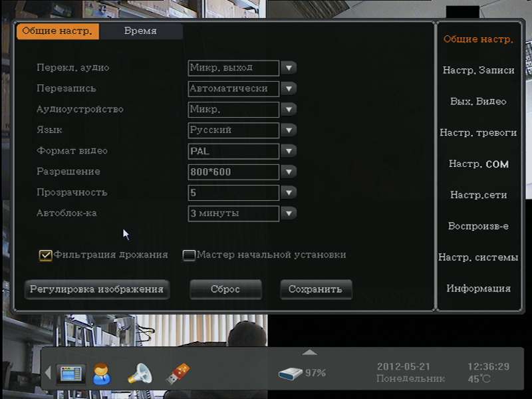Click the Русский language field
532x399 pixels.
click(x=233, y=130)
